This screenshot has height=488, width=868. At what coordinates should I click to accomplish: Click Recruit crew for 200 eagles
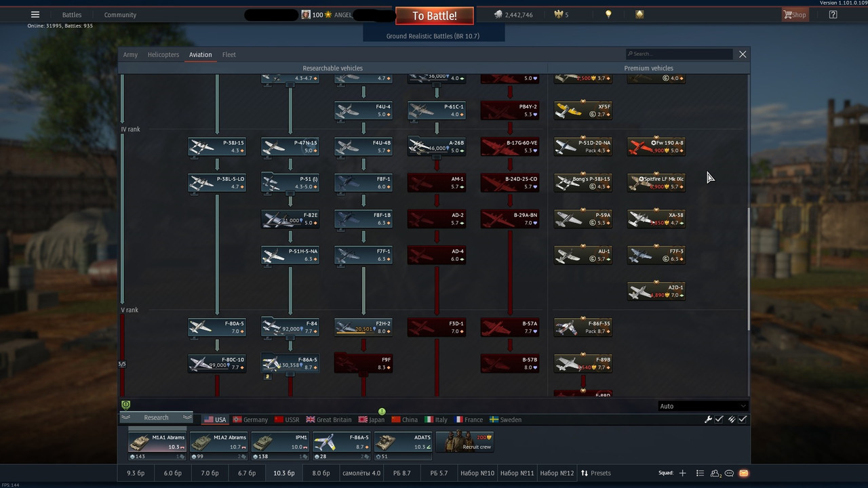465,441
